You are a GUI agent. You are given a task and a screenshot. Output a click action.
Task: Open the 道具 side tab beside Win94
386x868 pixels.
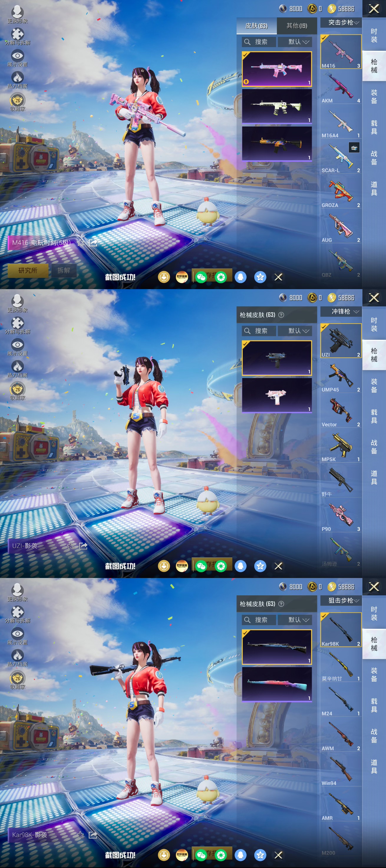coord(374,766)
